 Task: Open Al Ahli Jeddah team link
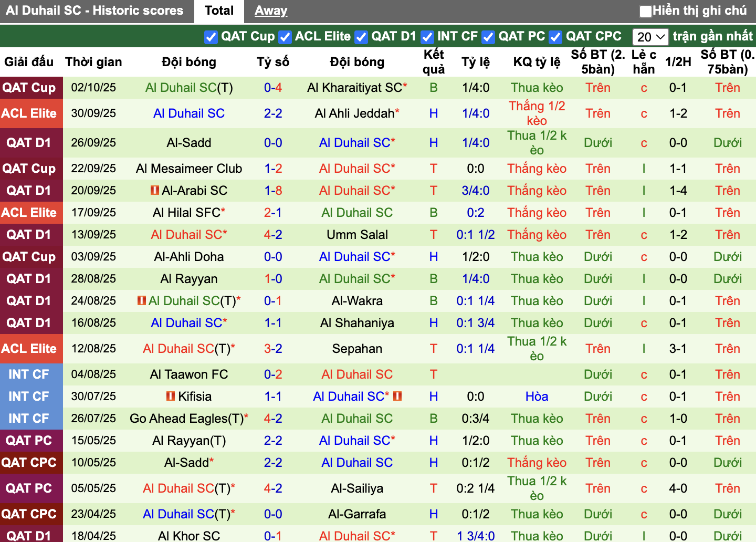355,113
